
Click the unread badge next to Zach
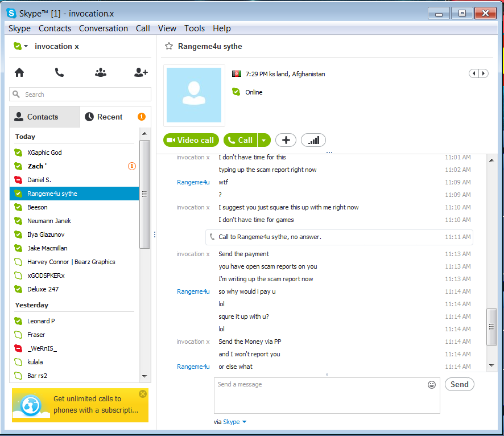(x=132, y=166)
